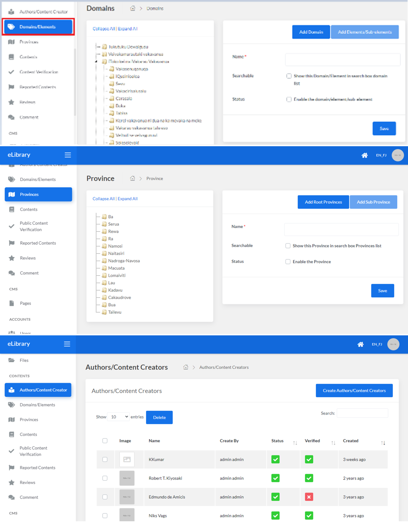Click the Delete button above authors table
This screenshot has height=532, width=408.
[159, 417]
